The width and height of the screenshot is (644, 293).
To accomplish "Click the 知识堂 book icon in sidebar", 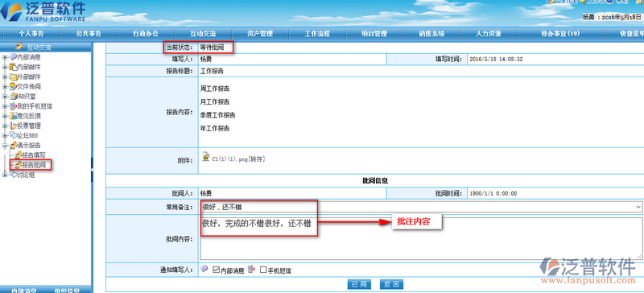I will click(x=13, y=97).
